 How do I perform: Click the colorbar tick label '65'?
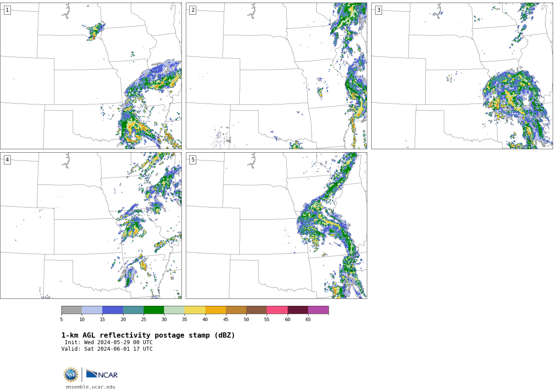click(x=308, y=320)
